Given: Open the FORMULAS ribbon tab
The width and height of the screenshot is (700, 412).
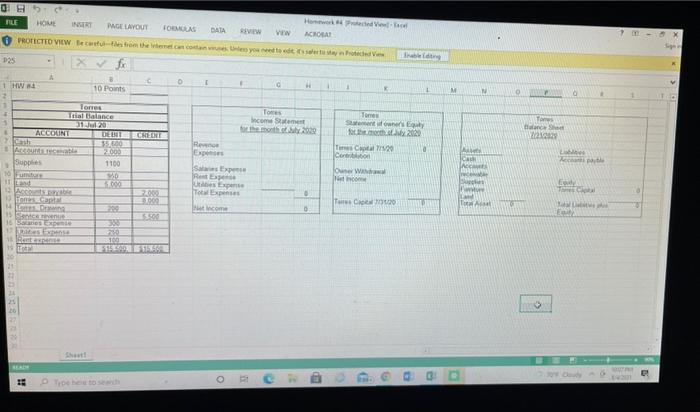Looking at the screenshot, I should (179, 29).
